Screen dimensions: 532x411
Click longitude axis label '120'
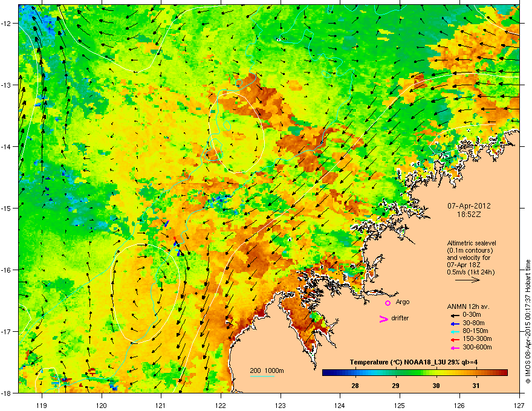[102, 405]
